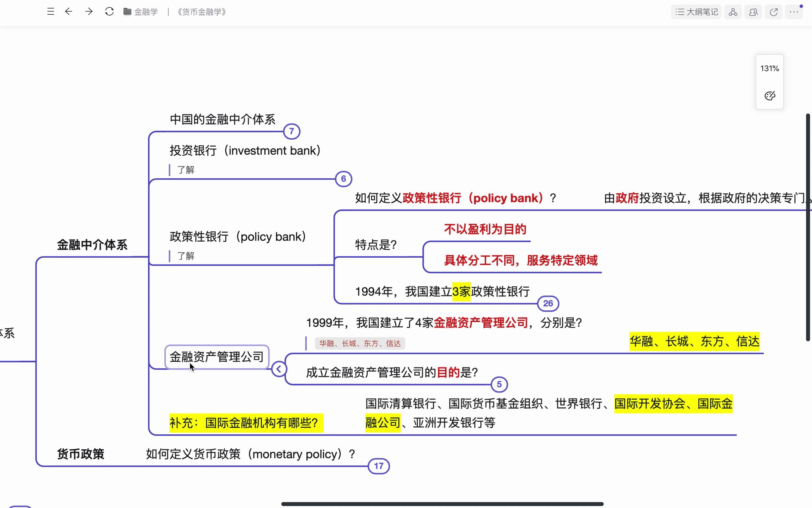This screenshot has width=812, height=508.
Task: Open the hamburger sidebar menu
Action: coord(51,12)
